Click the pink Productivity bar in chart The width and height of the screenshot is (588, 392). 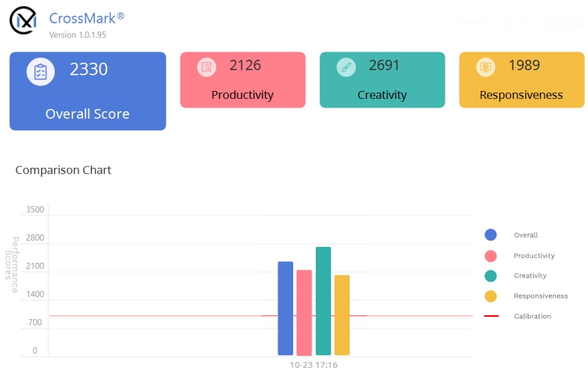(x=304, y=313)
